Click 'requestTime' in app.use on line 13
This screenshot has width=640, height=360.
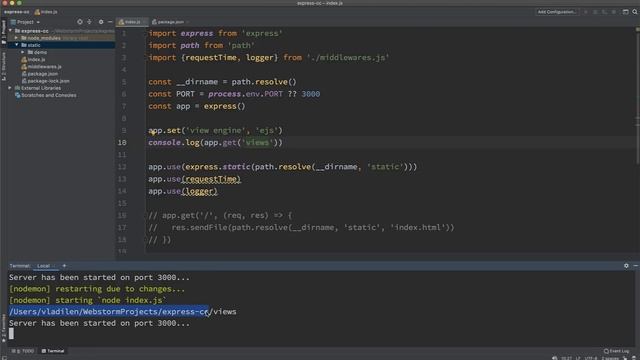click(211, 179)
